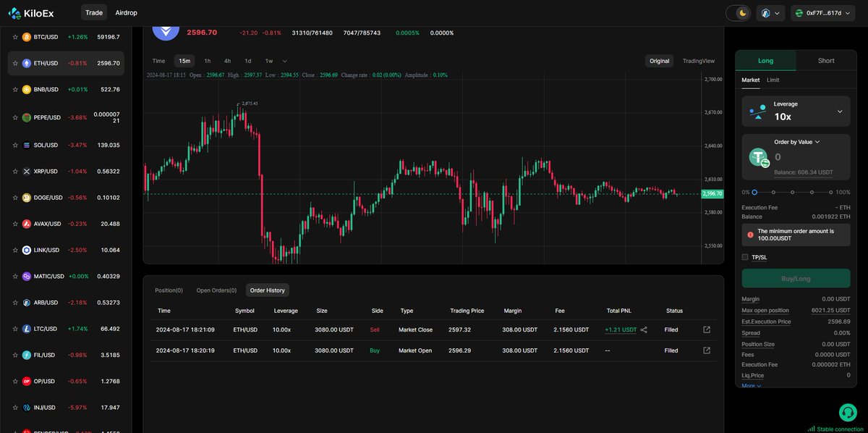Open the Open Orders(0) tab
868x433 pixels.
(x=216, y=290)
